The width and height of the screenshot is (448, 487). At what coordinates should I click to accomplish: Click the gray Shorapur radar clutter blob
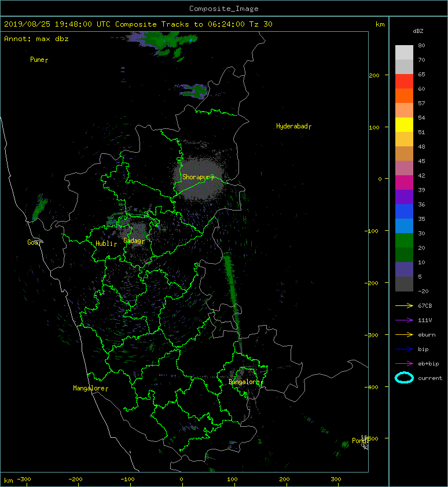pos(199,179)
